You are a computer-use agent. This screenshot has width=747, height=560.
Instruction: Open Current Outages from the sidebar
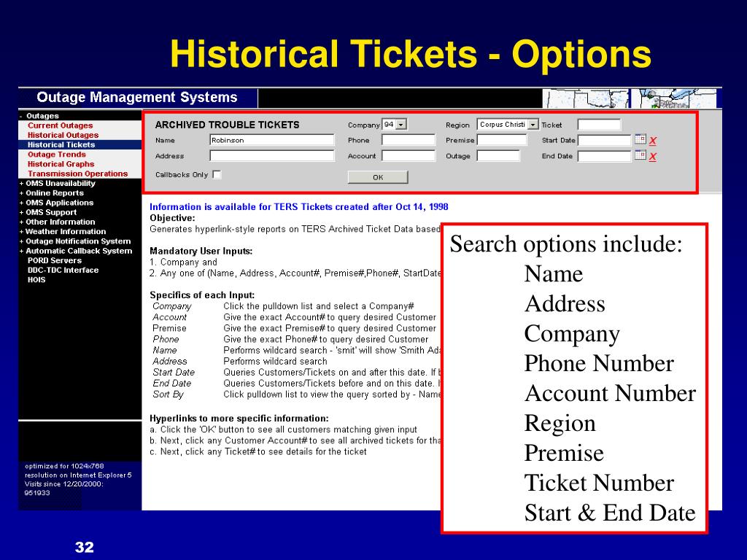point(60,125)
